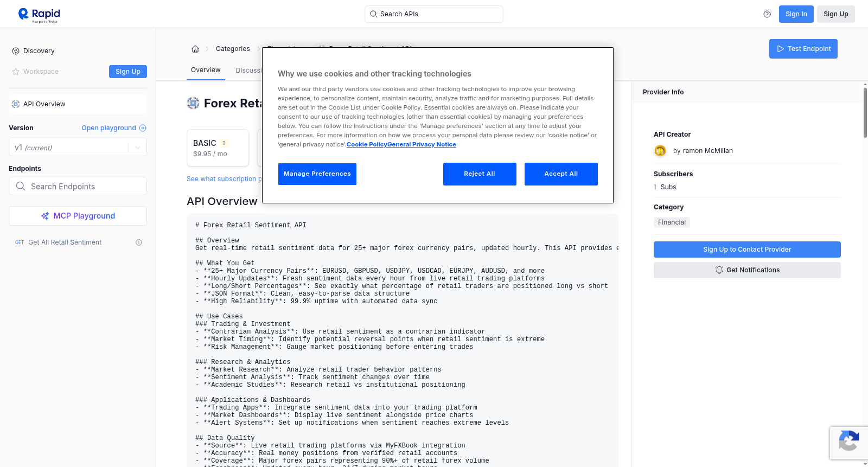
Task: Click the magnifier icon in Search Endpoints
Action: tap(21, 186)
